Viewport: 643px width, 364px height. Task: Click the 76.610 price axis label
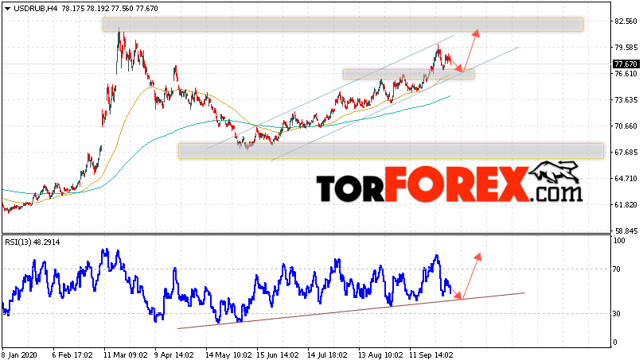(626, 74)
